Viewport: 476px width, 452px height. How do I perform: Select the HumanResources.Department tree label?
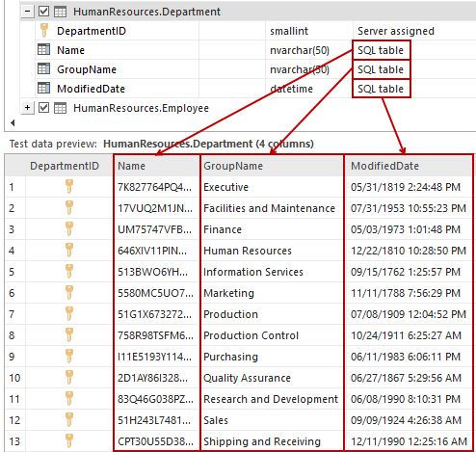[146, 12]
